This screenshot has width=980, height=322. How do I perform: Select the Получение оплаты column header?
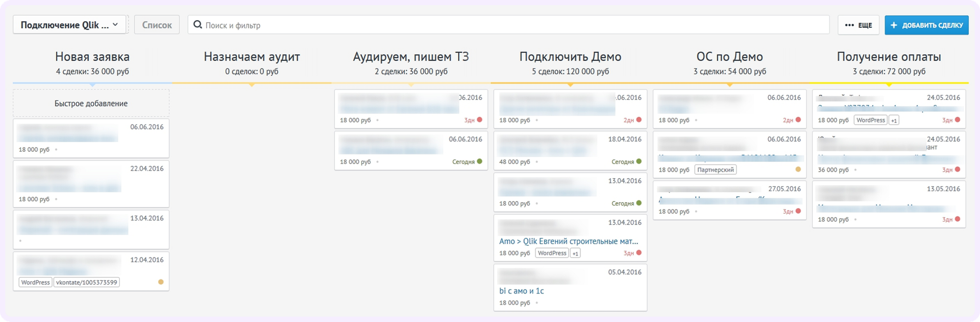889,57
